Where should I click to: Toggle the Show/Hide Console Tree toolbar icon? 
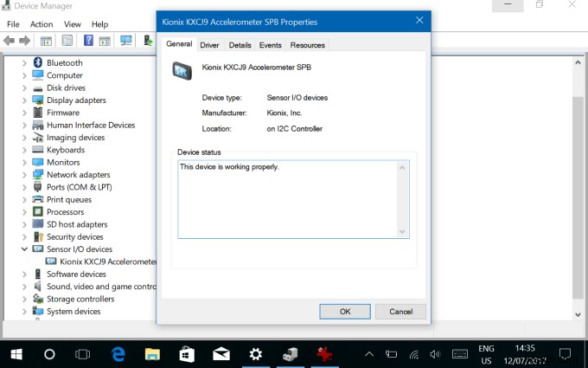pyautogui.click(x=46, y=40)
